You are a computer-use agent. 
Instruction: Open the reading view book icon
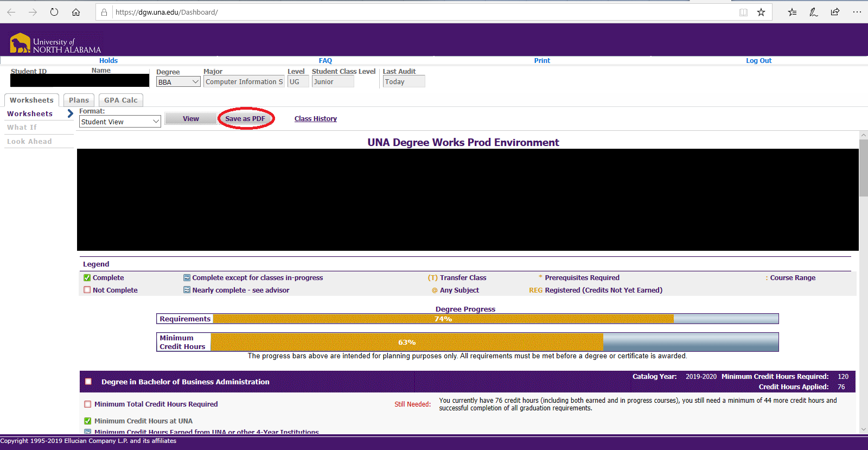[x=743, y=12]
